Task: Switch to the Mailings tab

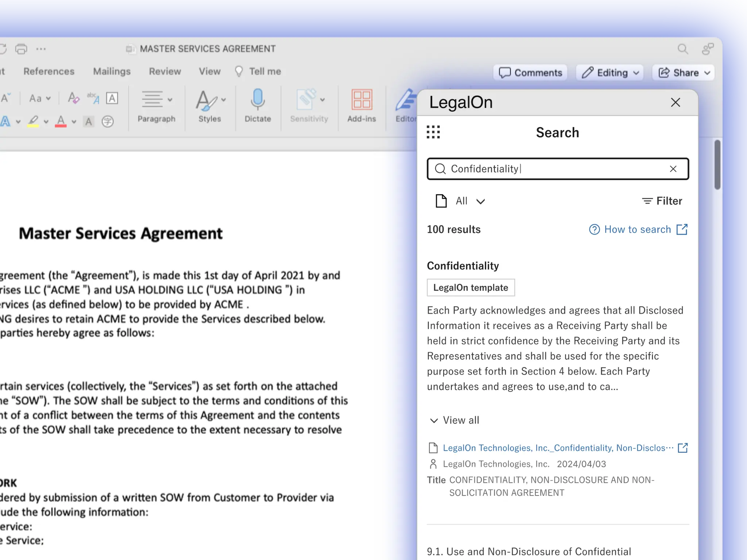Action: 112,71
